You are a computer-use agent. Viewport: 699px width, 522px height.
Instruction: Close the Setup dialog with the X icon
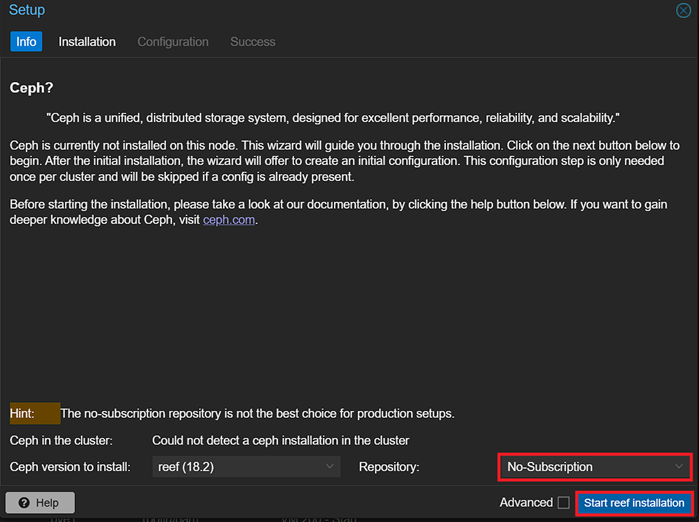tap(683, 10)
